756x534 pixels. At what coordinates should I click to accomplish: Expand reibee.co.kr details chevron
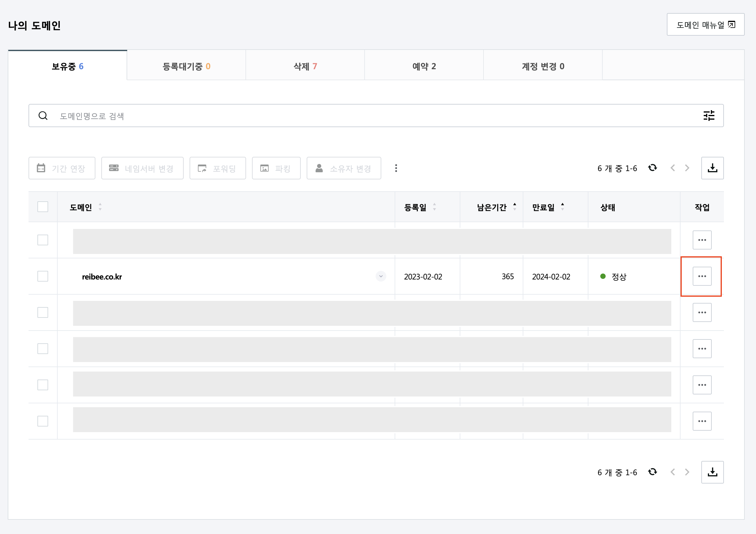381,276
